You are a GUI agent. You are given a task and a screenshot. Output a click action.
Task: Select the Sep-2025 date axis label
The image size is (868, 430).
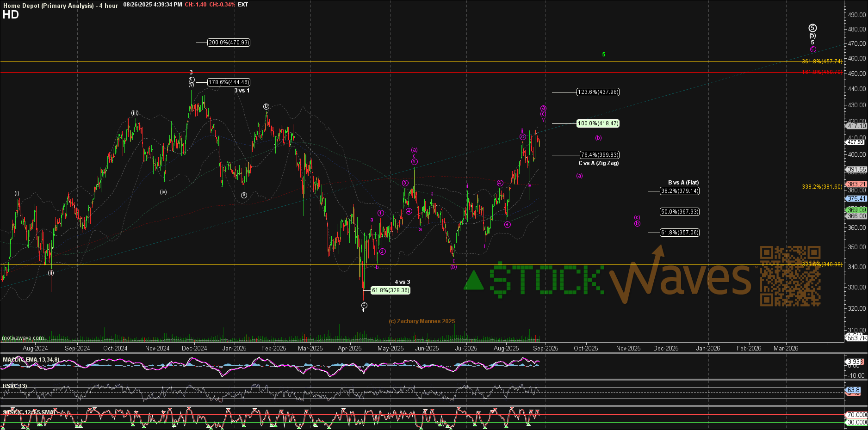pos(546,348)
